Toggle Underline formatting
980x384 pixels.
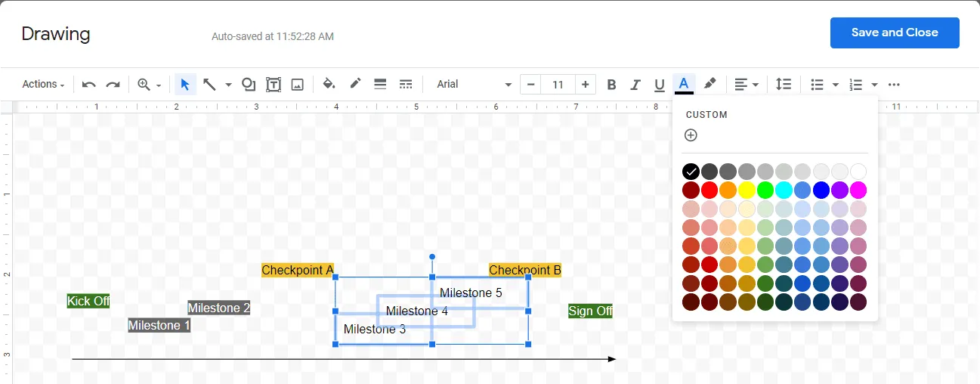pyautogui.click(x=659, y=84)
